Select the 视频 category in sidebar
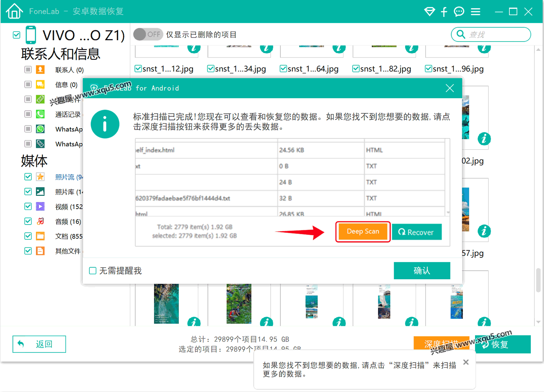The width and height of the screenshot is (544, 392). pos(69,206)
